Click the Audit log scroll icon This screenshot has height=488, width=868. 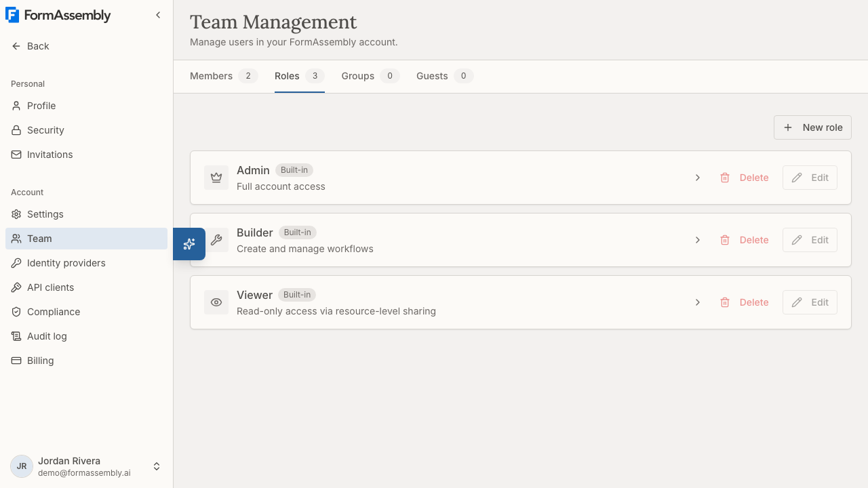tap(16, 336)
